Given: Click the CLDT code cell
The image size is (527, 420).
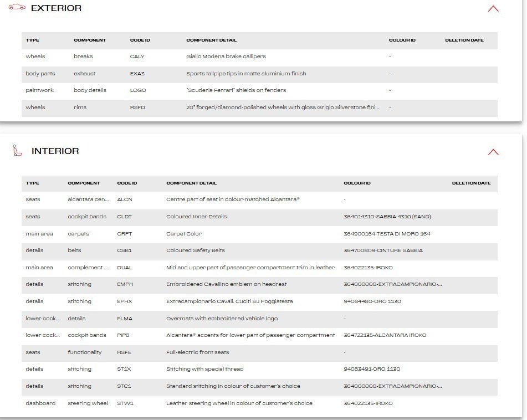Looking at the screenshot, I should pyautogui.click(x=124, y=217).
